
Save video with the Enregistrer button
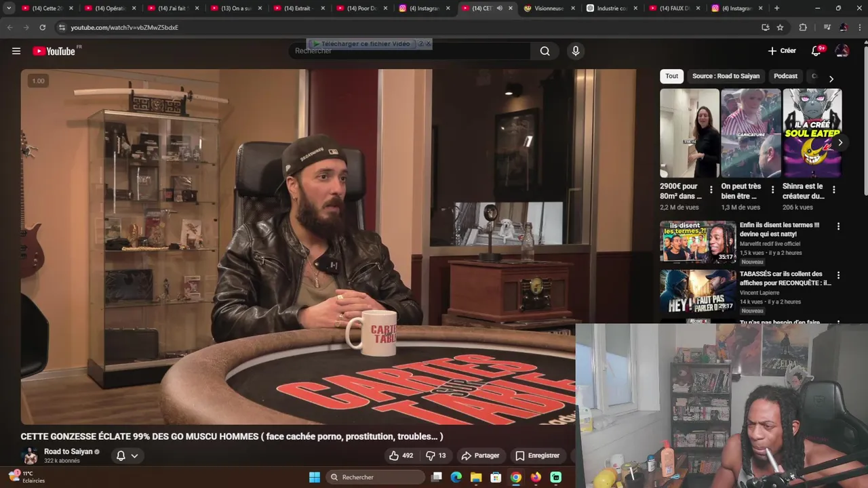(x=537, y=455)
